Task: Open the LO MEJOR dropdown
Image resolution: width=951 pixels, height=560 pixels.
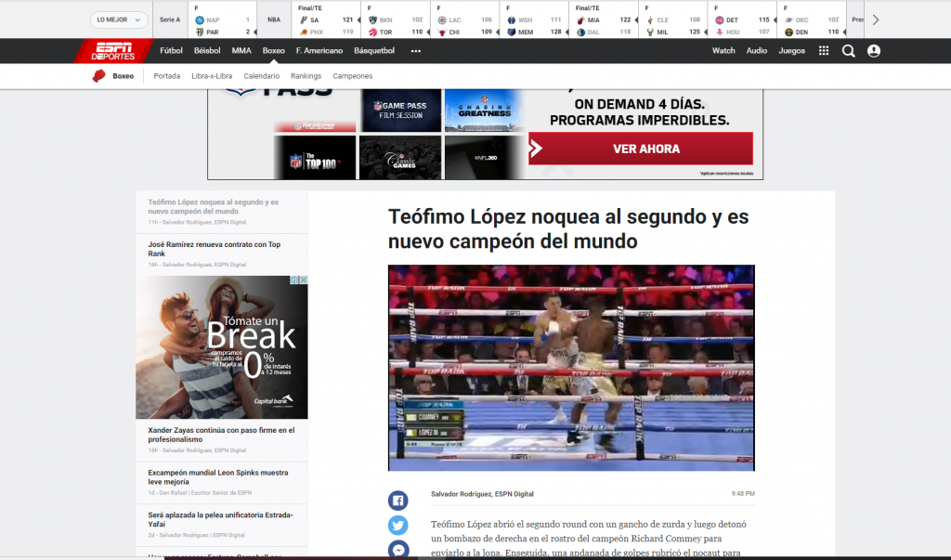Action: click(x=119, y=20)
